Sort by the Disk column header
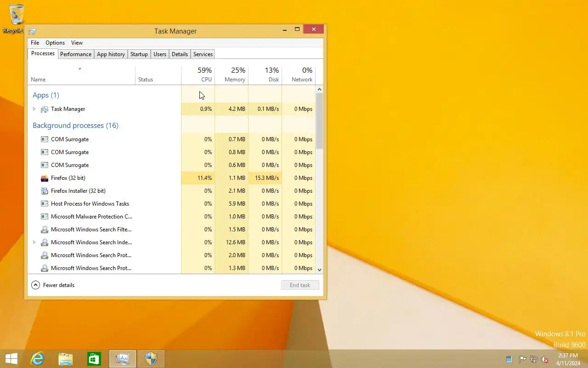588x368 pixels. point(265,75)
